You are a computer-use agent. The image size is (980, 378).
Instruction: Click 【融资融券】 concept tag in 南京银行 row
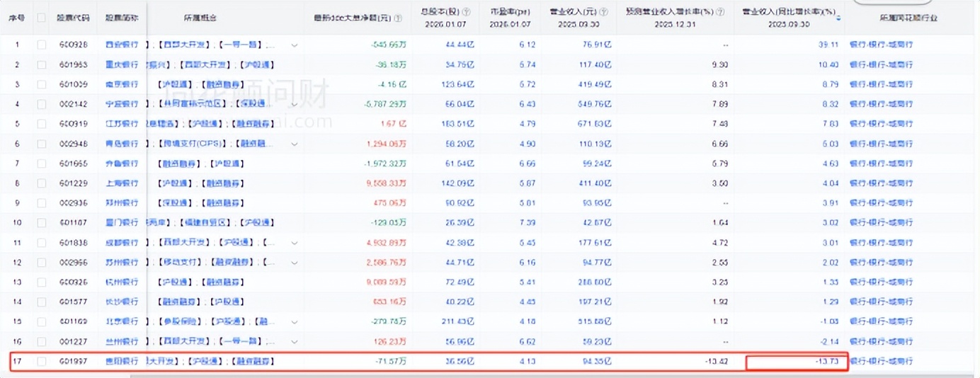pyautogui.click(x=224, y=84)
